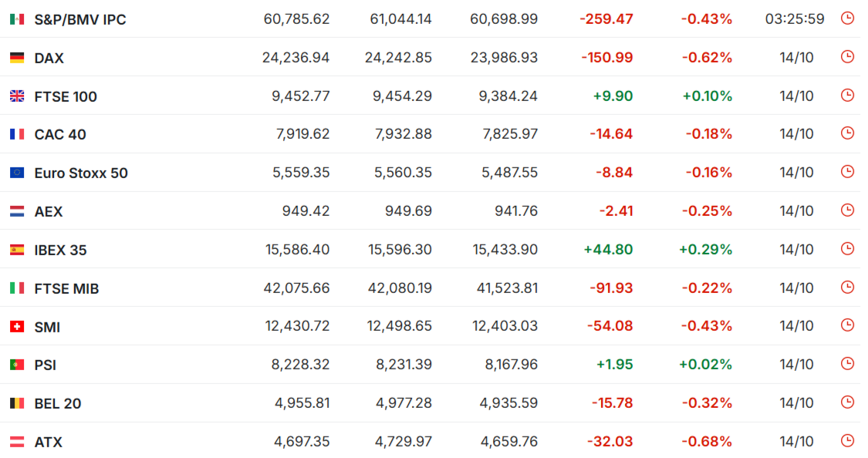
Task: Click the FTSE 100 row clock icon
Action: pos(847,95)
